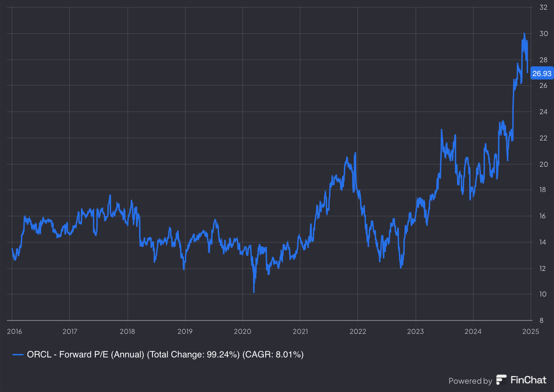
Task: Click the 14 y-axis label
Action: point(543,242)
